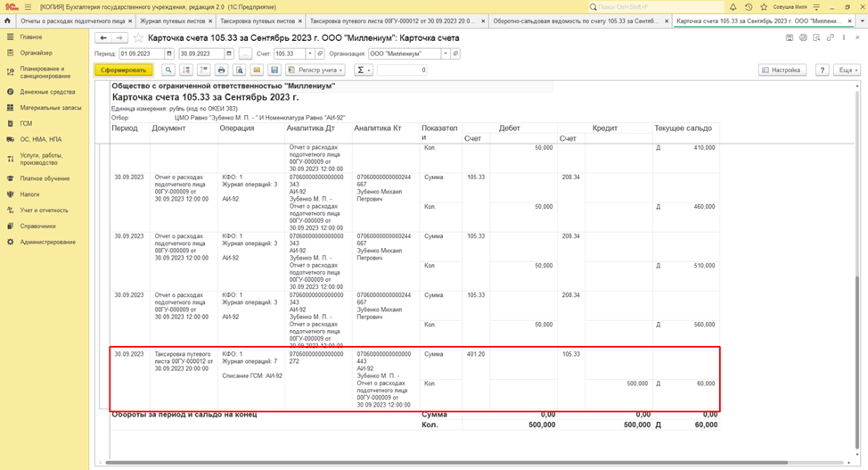The width and height of the screenshot is (868, 470).
Task: Click the start period date field
Action: coord(142,54)
